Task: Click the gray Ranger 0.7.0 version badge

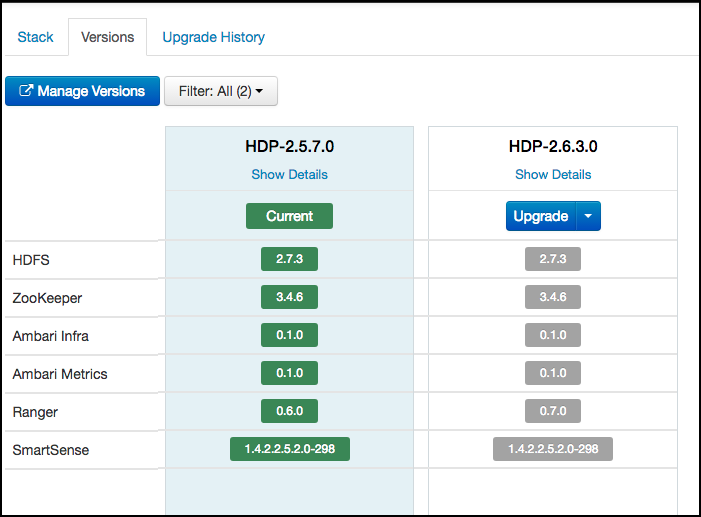Action: tap(553, 411)
